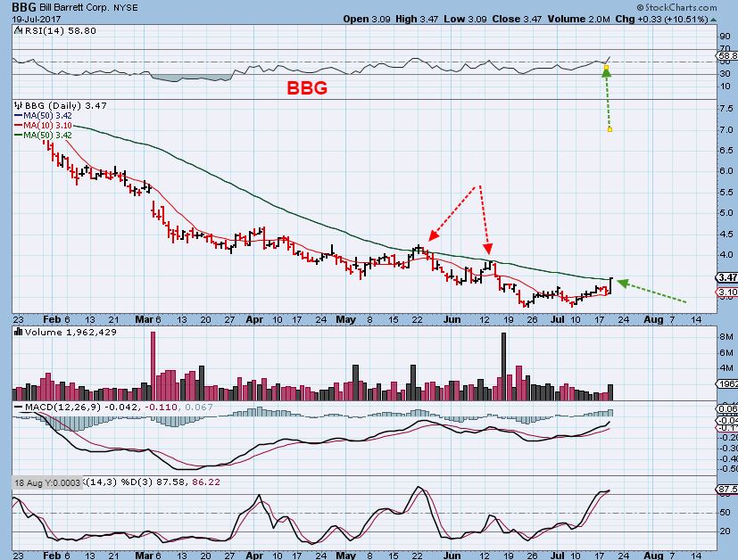
Task: Click the Open 3.09 value
Action: (x=367, y=20)
